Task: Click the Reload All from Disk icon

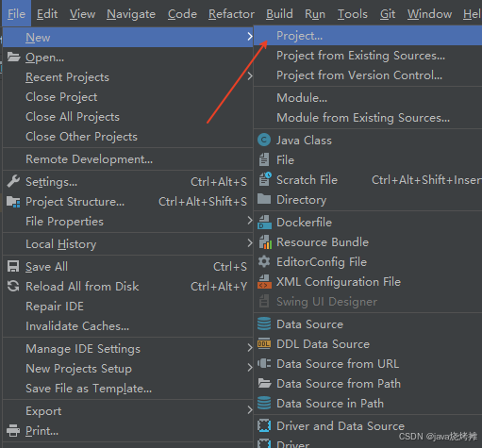Action: [13, 286]
